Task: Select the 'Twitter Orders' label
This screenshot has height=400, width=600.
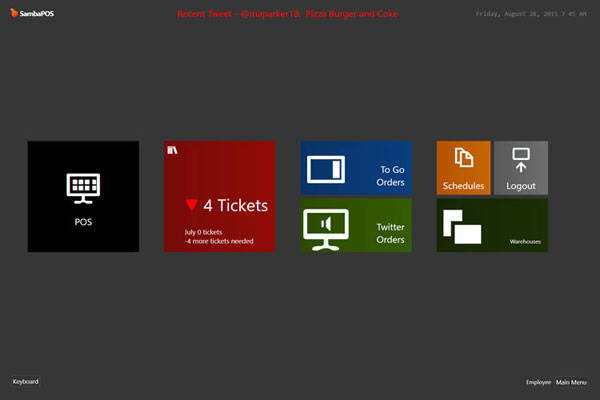Action: pyautogui.click(x=390, y=233)
